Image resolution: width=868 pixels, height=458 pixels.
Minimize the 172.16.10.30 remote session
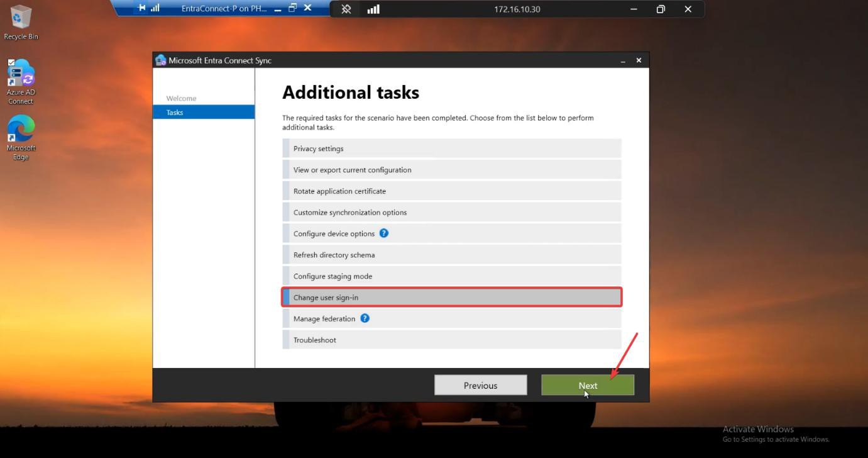pos(634,9)
